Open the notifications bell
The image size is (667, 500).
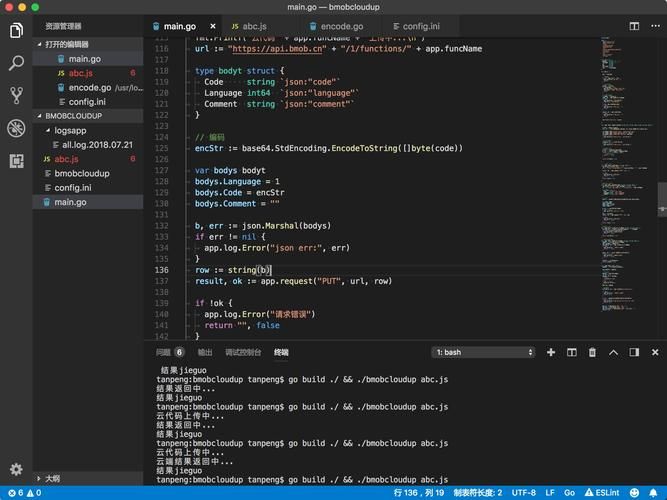653,493
